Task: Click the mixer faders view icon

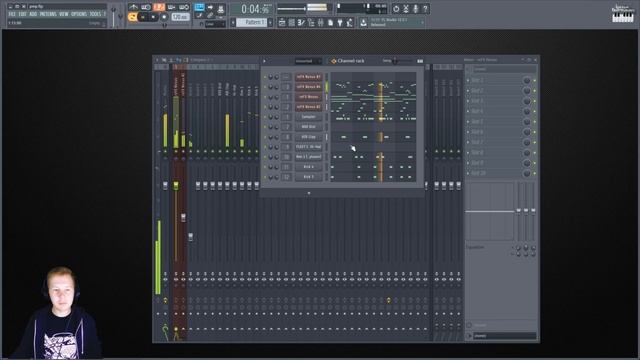Action: pos(320,23)
